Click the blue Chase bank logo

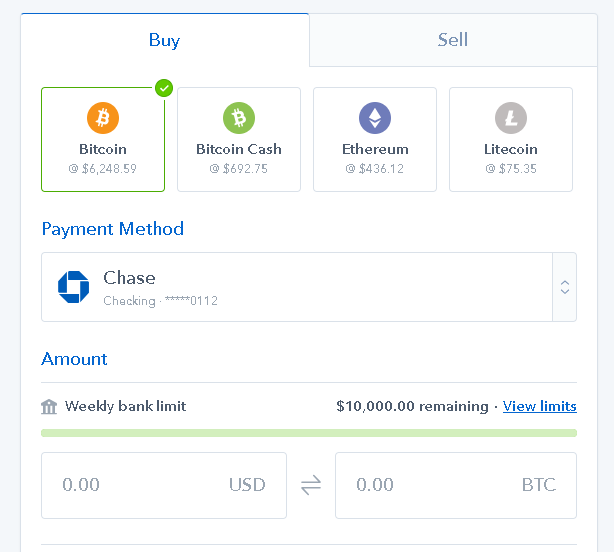[x=74, y=287]
